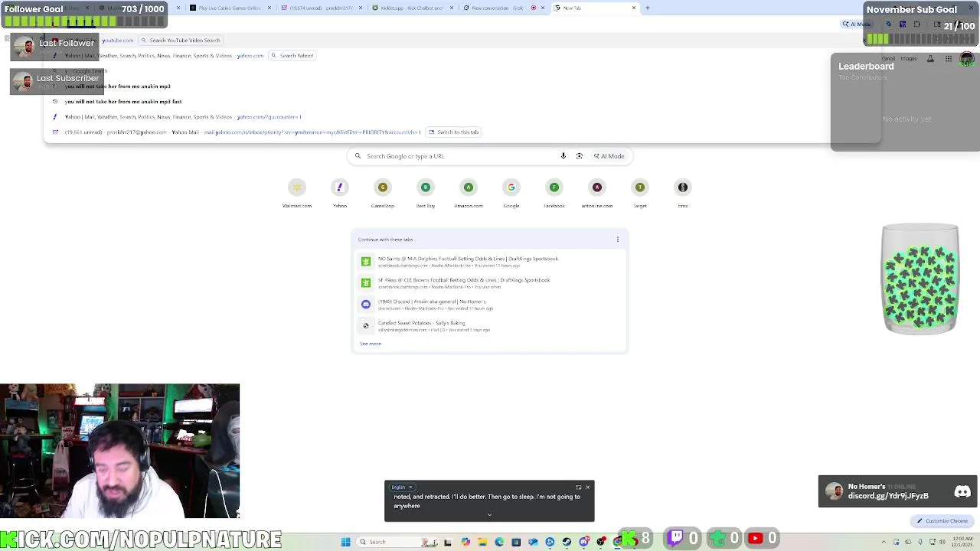Open Google Lens image search icon
Image resolution: width=980 pixels, height=551 pixels.
point(580,156)
